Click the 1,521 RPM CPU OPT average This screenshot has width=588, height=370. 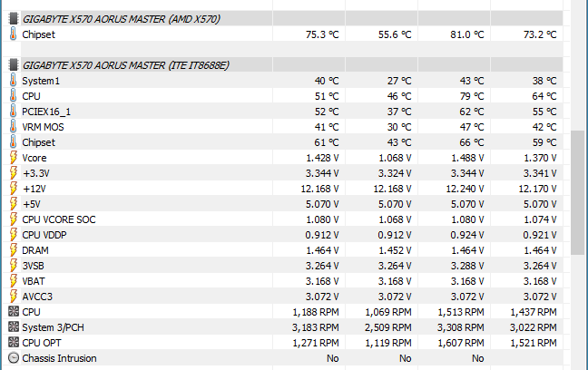tap(534, 343)
